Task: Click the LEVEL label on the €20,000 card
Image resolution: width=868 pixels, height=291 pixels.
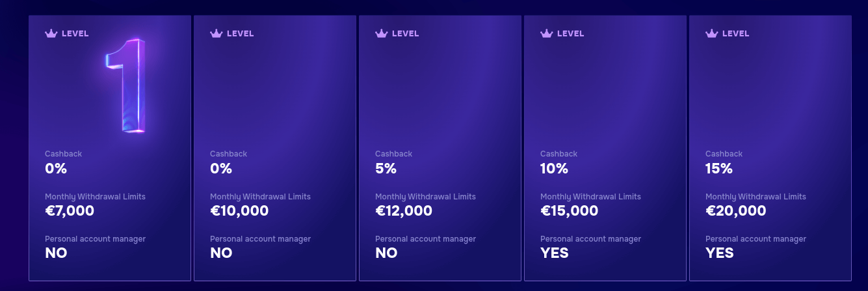Action: [x=735, y=33]
